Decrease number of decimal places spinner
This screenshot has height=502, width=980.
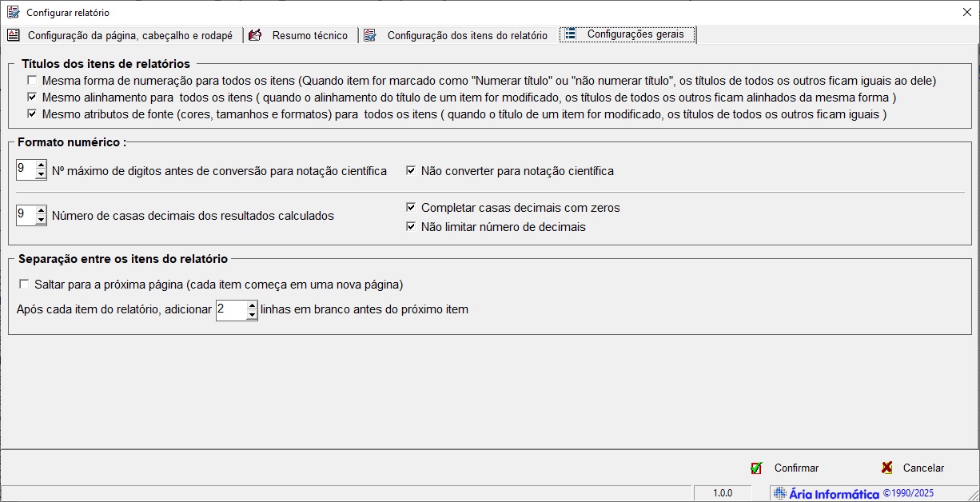(41, 220)
